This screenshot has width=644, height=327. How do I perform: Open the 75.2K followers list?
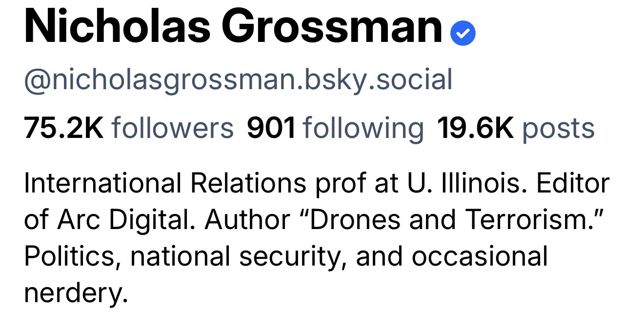coord(129,128)
